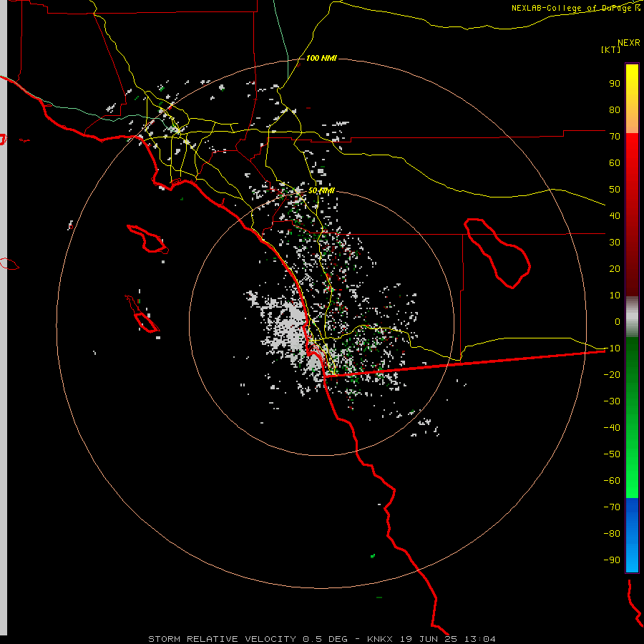Click the 70 value on the color scale

tap(615, 137)
